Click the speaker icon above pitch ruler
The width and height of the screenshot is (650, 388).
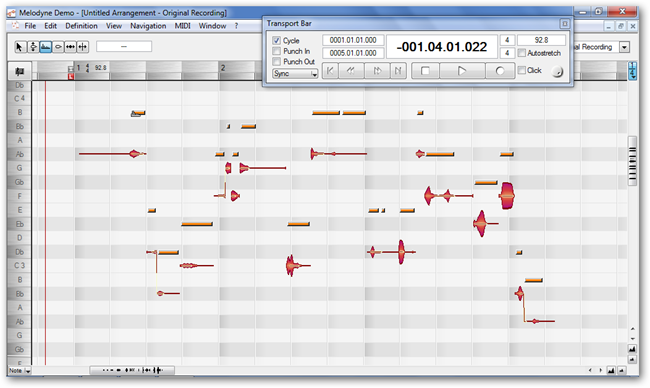(19, 72)
